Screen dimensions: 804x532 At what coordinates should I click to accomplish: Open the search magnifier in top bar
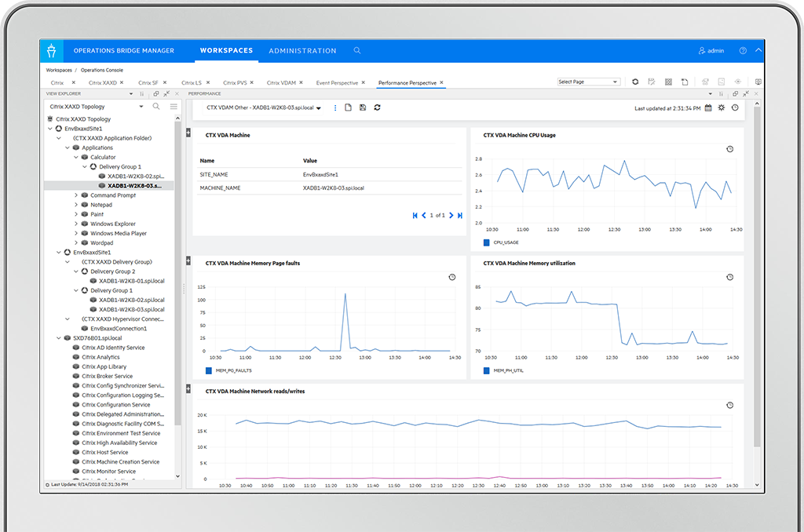357,51
